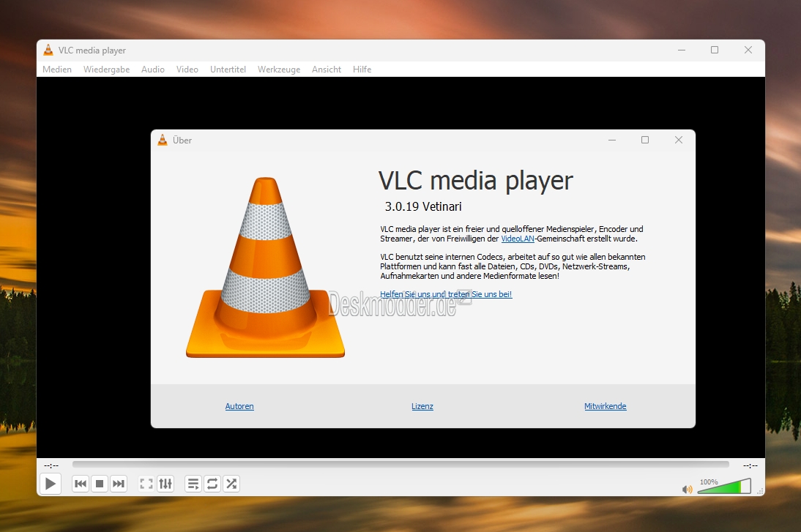Seek along the playback progress bar
The width and height of the screenshot is (801, 532).
tap(400, 465)
